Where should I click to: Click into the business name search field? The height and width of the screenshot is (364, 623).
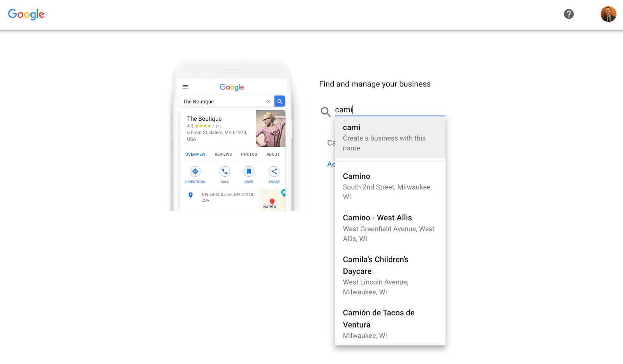[390, 110]
